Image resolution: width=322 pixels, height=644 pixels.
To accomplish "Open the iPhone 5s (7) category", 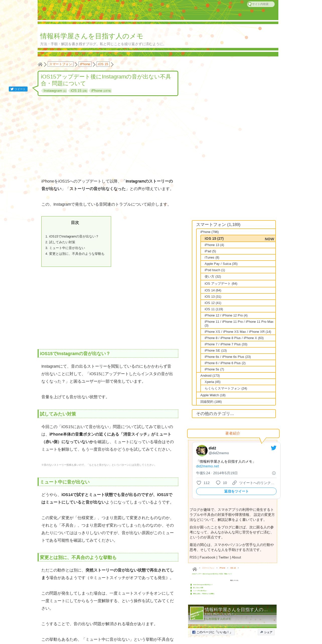I will coord(238,369).
